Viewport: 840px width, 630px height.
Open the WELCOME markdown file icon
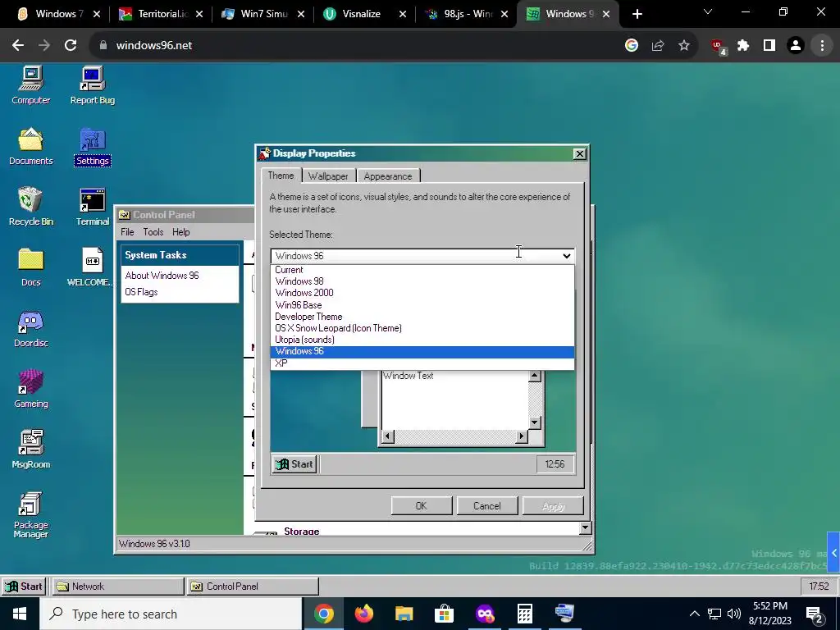click(90, 267)
